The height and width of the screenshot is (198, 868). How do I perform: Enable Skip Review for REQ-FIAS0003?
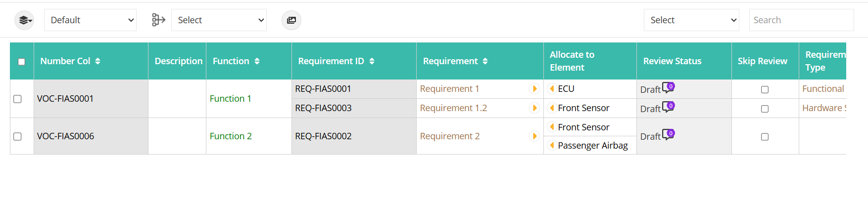coord(765,109)
